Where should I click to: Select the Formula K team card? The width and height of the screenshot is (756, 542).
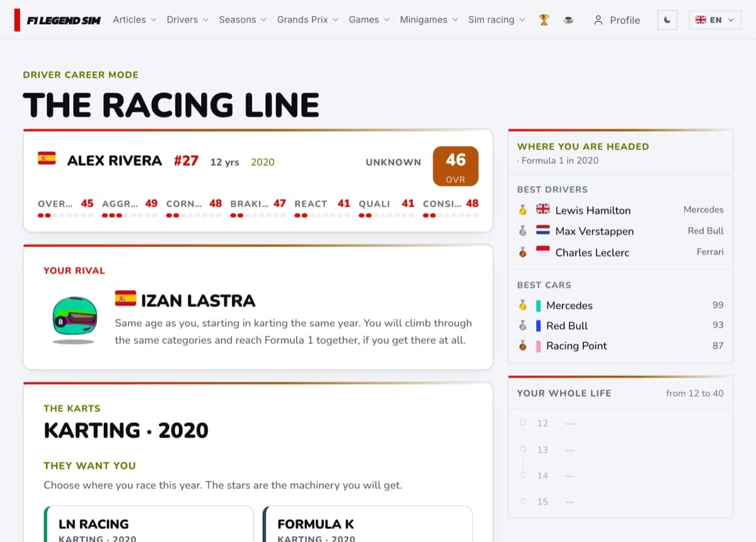(367, 524)
